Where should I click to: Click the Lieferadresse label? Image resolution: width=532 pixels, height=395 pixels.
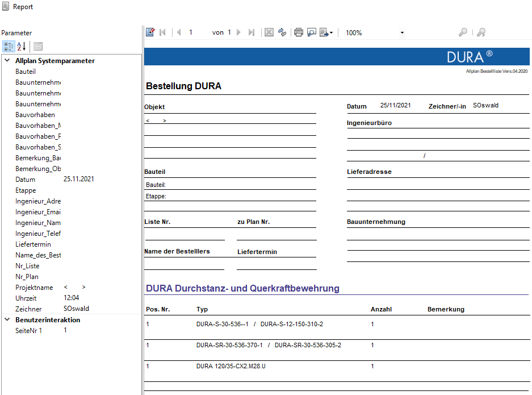(369, 172)
